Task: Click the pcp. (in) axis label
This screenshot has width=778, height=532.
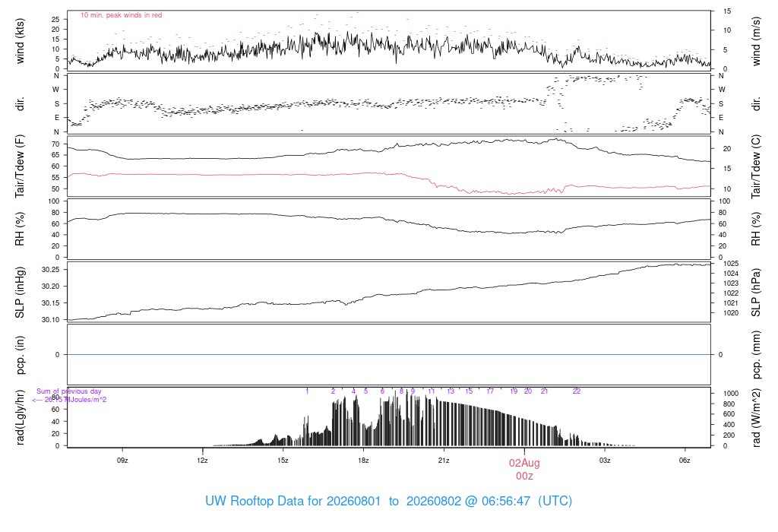Action: pos(20,355)
